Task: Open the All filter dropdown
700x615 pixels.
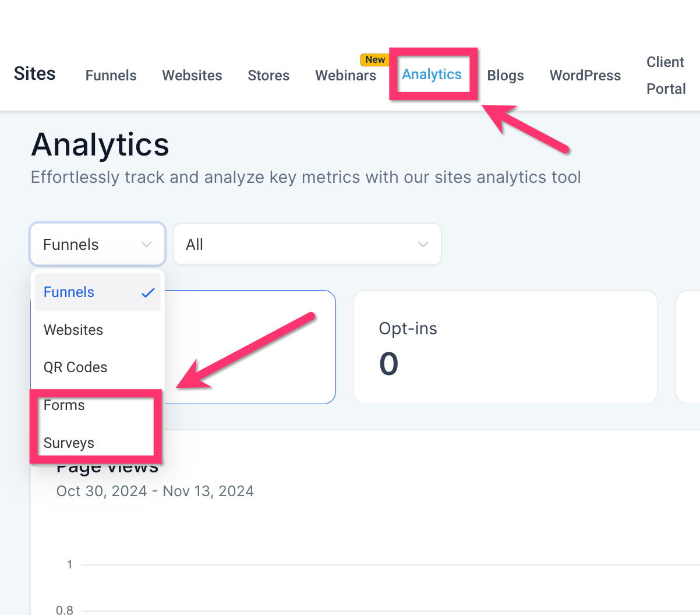Action: click(x=307, y=244)
